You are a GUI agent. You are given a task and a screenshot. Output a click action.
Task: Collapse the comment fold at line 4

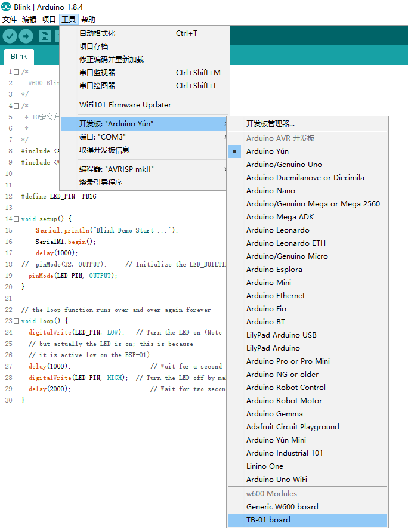[x=16, y=106]
